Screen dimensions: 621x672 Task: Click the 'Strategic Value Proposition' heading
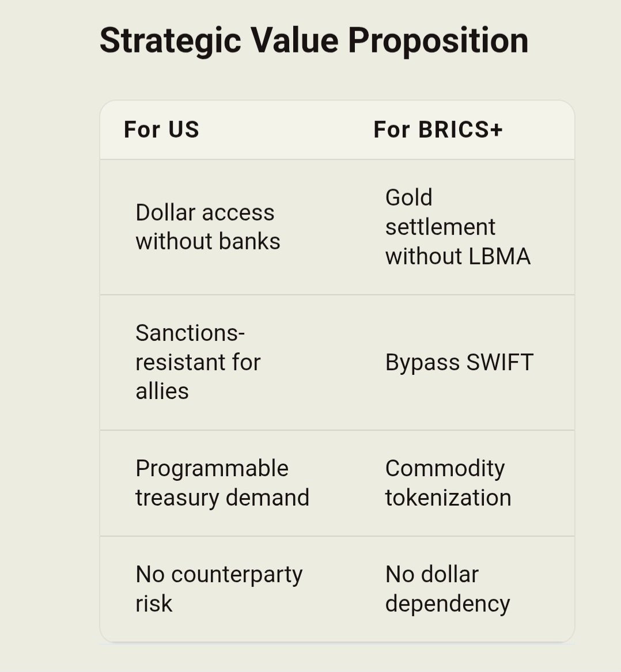coord(314,40)
